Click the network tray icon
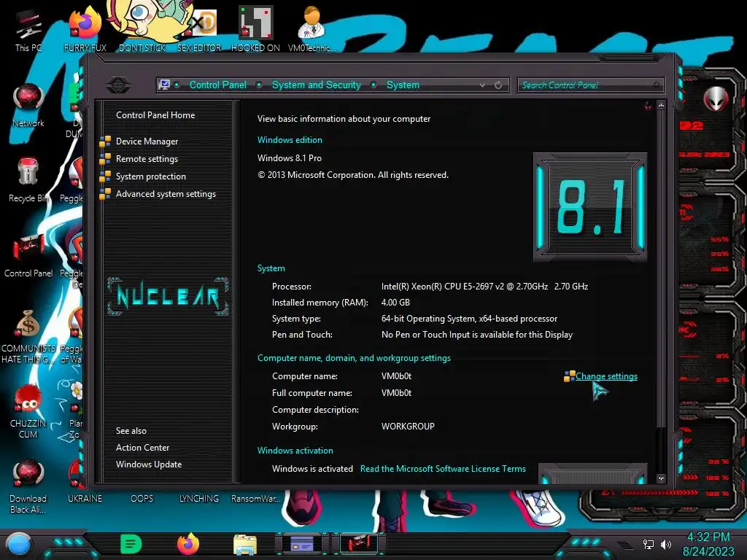This screenshot has height=560, width=747. click(x=648, y=544)
